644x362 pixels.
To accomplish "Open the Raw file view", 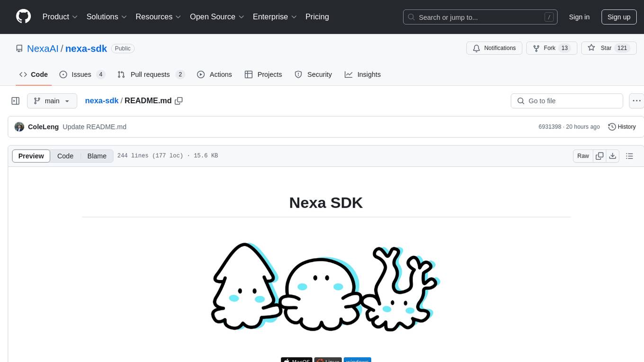I will 583,156.
